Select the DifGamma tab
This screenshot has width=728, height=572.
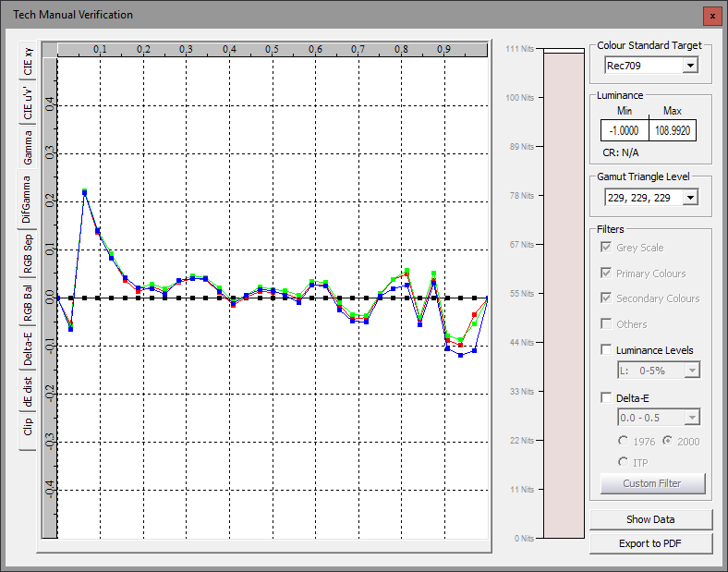coord(27,200)
